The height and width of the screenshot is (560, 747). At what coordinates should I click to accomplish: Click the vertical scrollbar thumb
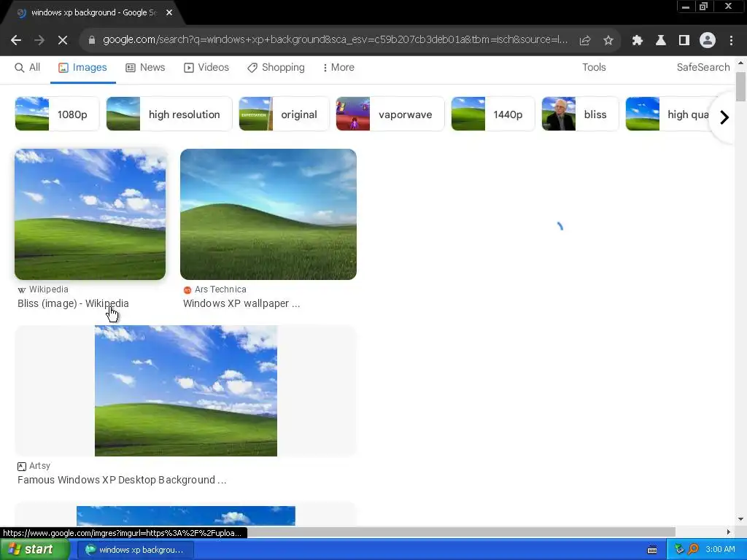click(741, 87)
